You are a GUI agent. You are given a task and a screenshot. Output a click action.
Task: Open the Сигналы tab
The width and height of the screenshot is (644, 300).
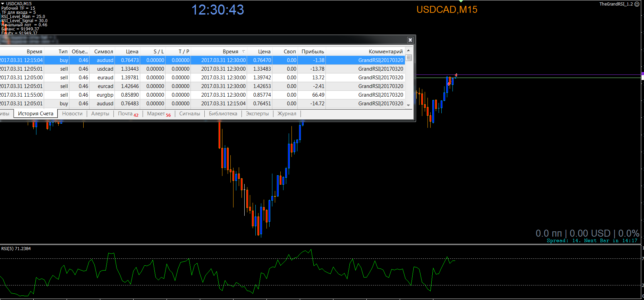189,113
